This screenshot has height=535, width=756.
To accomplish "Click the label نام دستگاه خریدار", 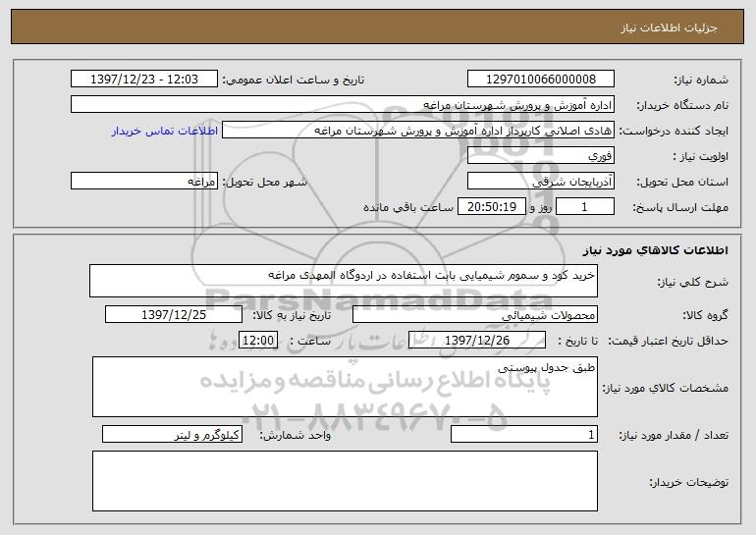I will pos(682,105).
